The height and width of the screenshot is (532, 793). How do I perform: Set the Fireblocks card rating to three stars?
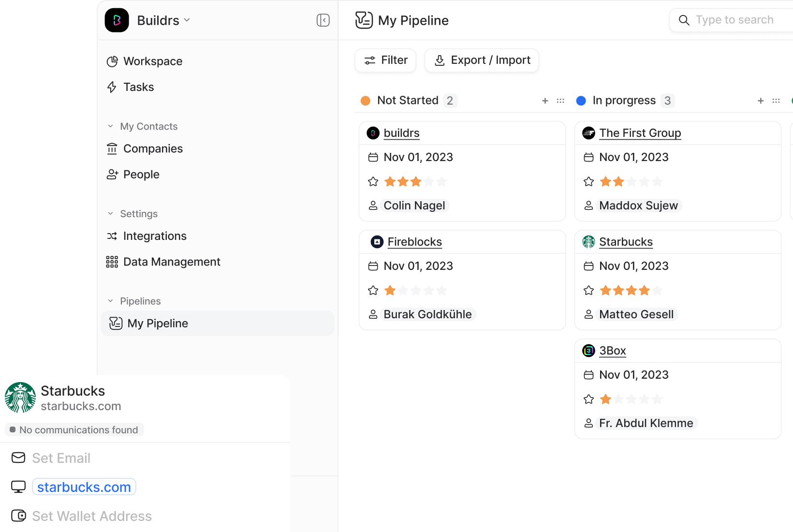tap(416, 291)
